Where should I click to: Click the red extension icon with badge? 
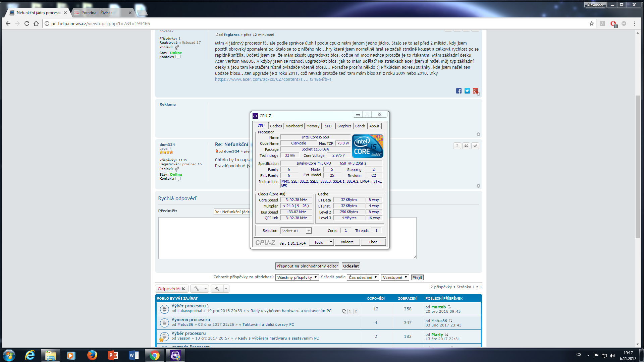[x=613, y=24]
